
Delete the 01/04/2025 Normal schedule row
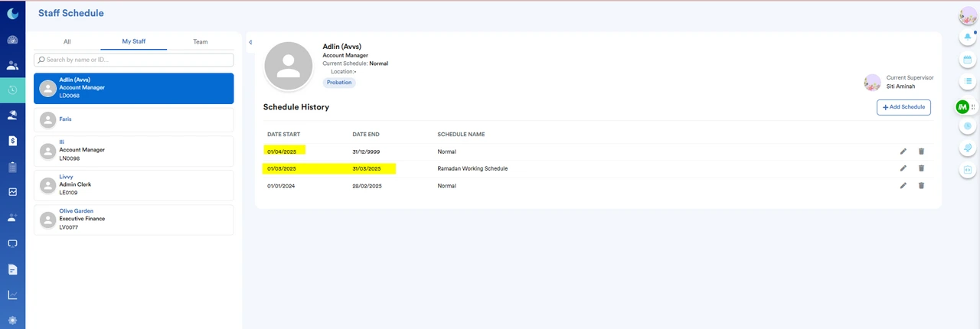pyautogui.click(x=921, y=151)
